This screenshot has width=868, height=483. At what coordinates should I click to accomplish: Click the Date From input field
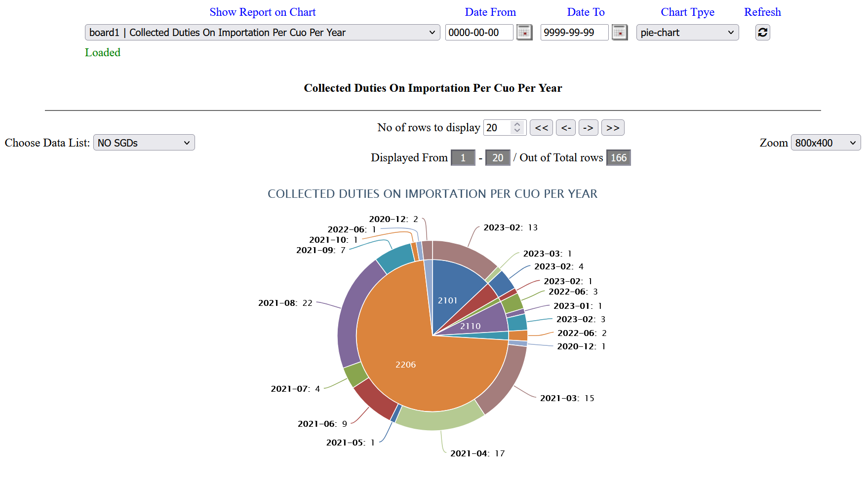point(479,33)
